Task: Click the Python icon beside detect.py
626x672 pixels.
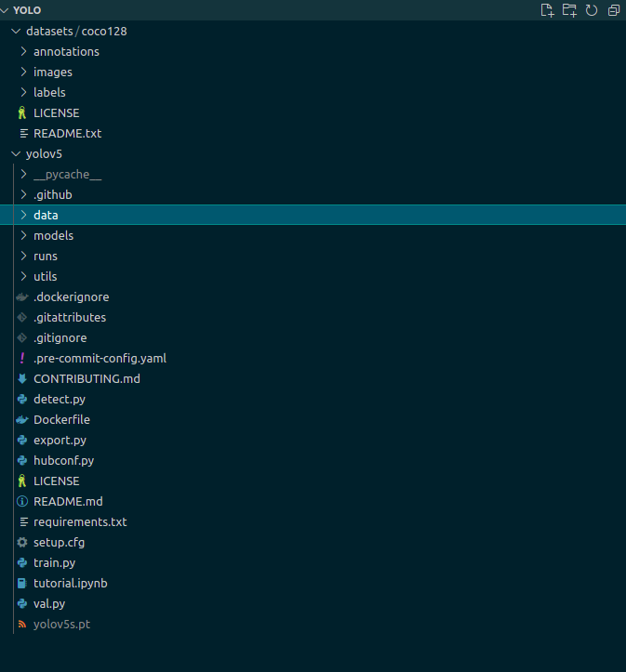Action: pyautogui.click(x=22, y=399)
